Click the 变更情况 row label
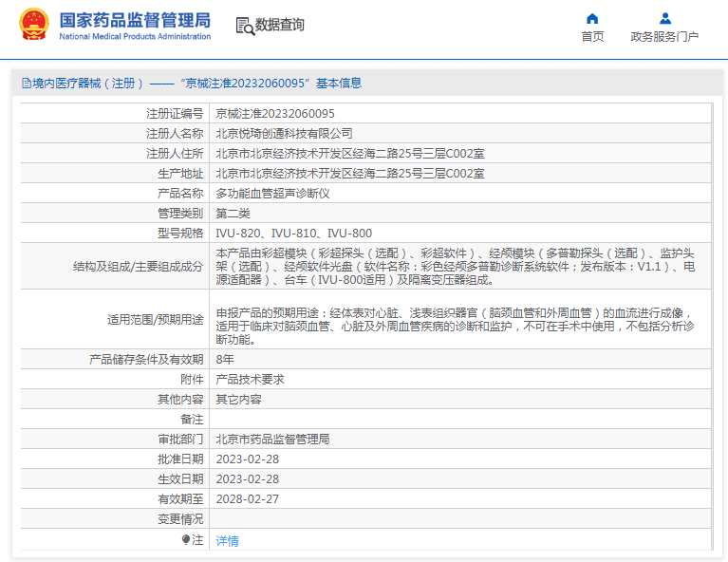Screen dimensions: 728x562 pyautogui.click(x=180, y=519)
